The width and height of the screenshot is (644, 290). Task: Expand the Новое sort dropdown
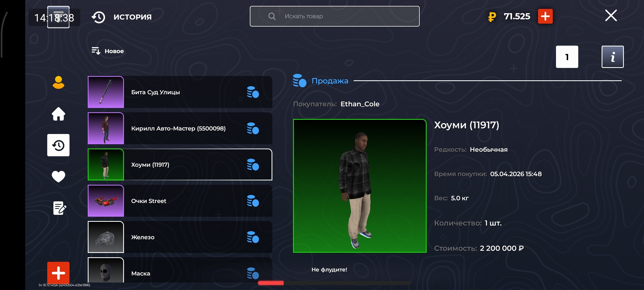point(108,51)
